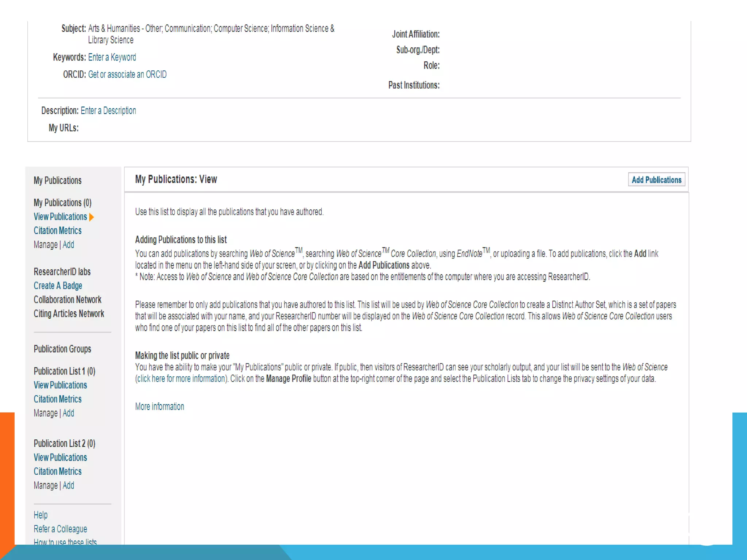Click orange arrow beside View Publications
This screenshot has width=747, height=560.
(92, 217)
